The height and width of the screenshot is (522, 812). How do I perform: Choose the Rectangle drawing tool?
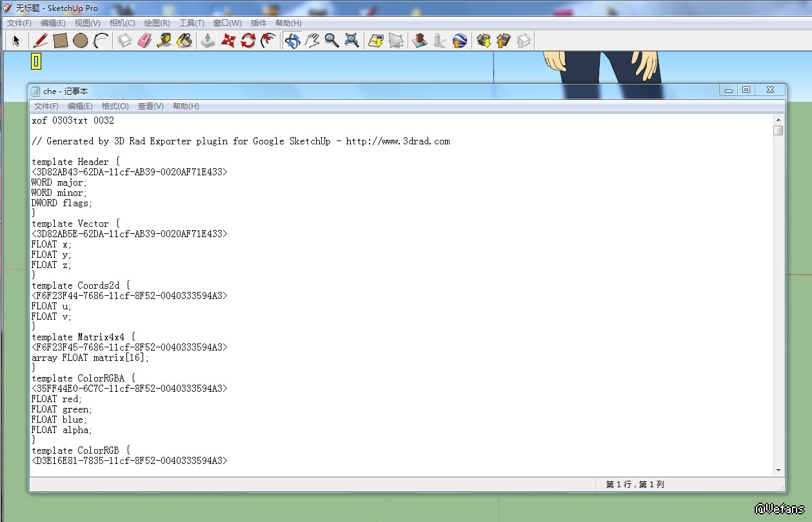click(60, 41)
